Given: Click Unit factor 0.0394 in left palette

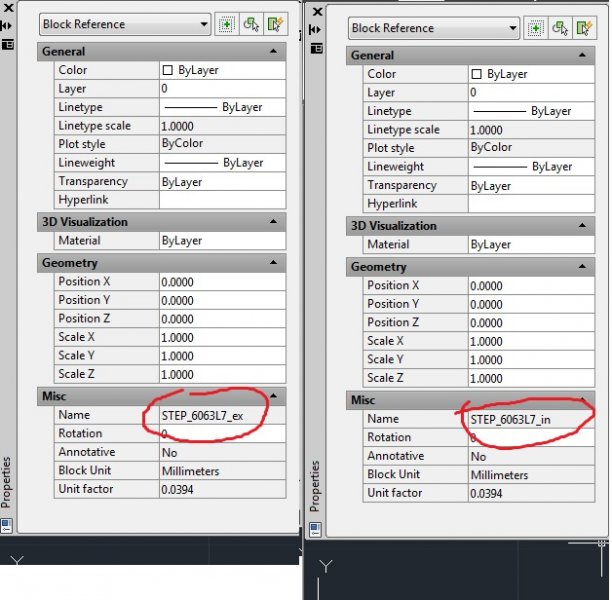Looking at the screenshot, I should (x=223, y=489).
